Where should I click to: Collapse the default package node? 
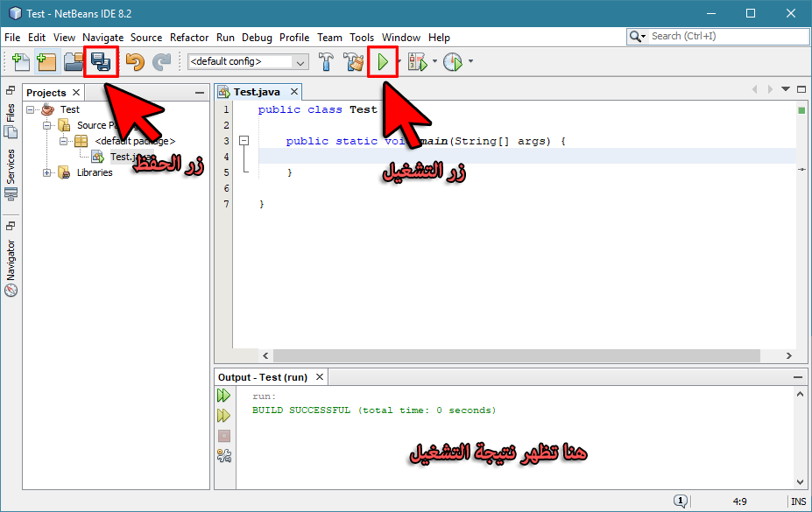pos(63,141)
